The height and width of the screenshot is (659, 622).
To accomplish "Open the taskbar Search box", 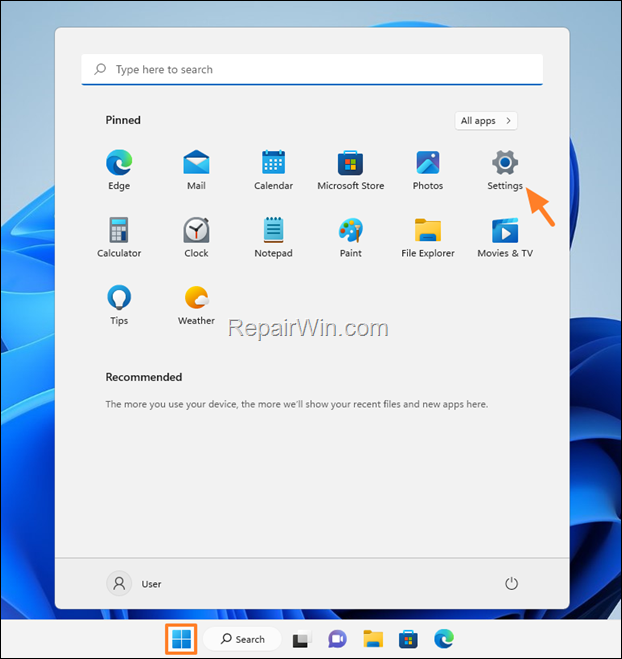I will tap(242, 639).
